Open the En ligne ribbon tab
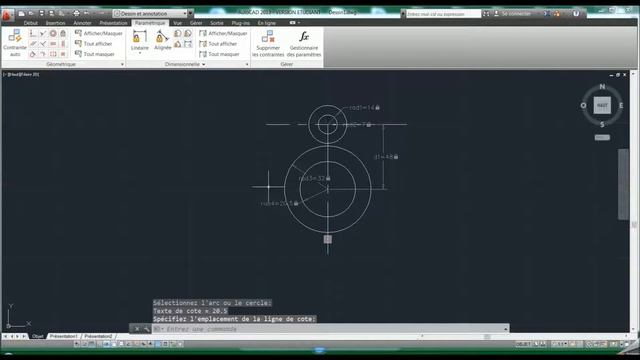The width and height of the screenshot is (640, 360). 267,23
